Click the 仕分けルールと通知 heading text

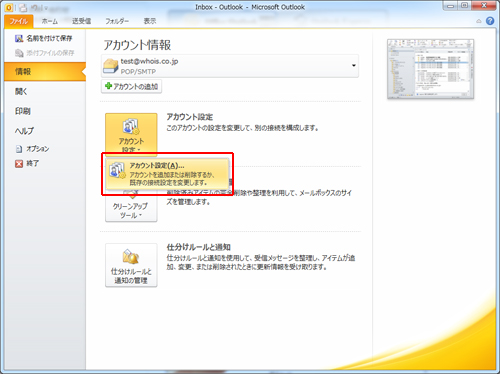pyautogui.click(x=198, y=247)
